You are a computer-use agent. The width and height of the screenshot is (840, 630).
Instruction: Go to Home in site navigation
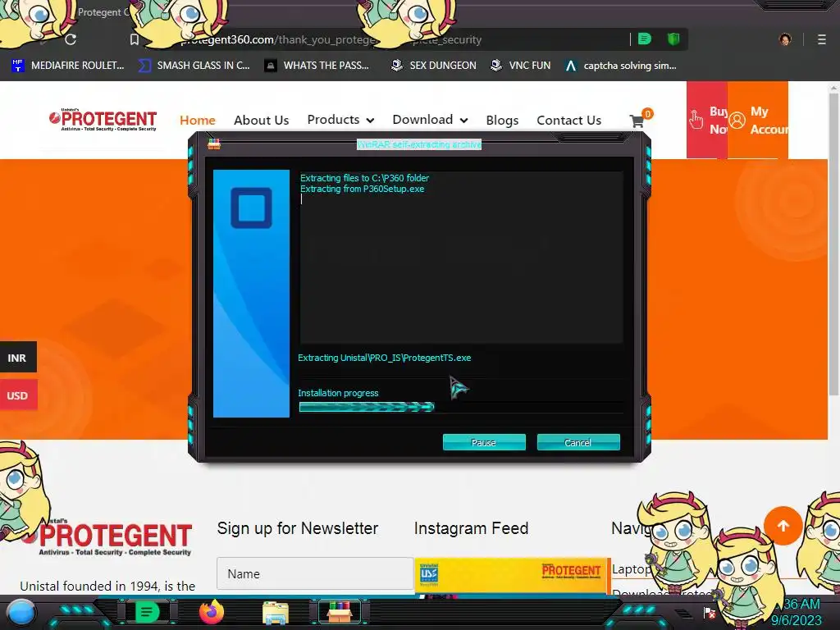tap(198, 120)
